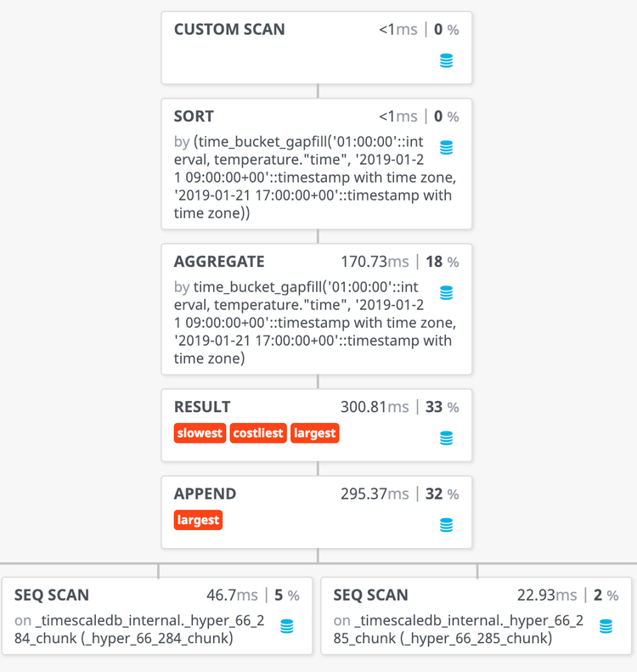Select the AGGREGATE node title

coord(219,262)
